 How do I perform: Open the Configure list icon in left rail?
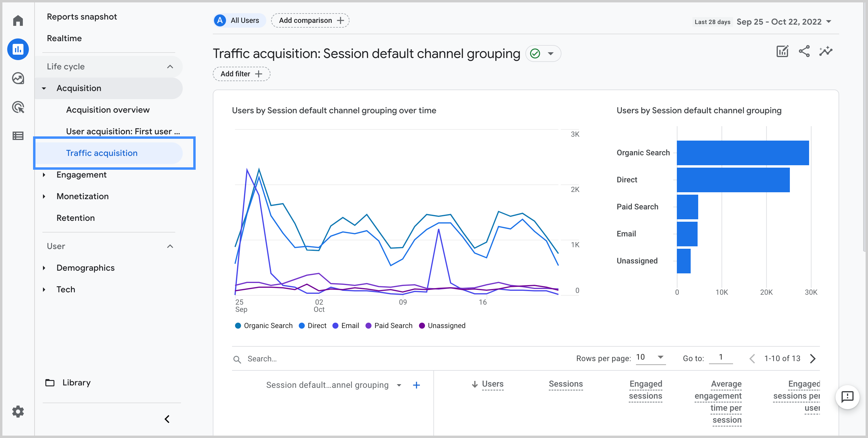point(18,136)
